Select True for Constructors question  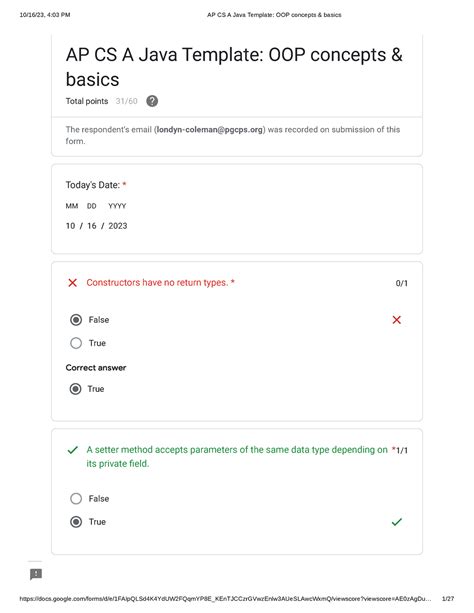click(76, 343)
